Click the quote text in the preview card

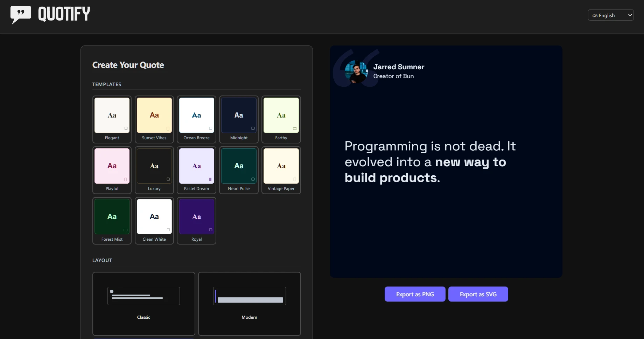coord(430,162)
